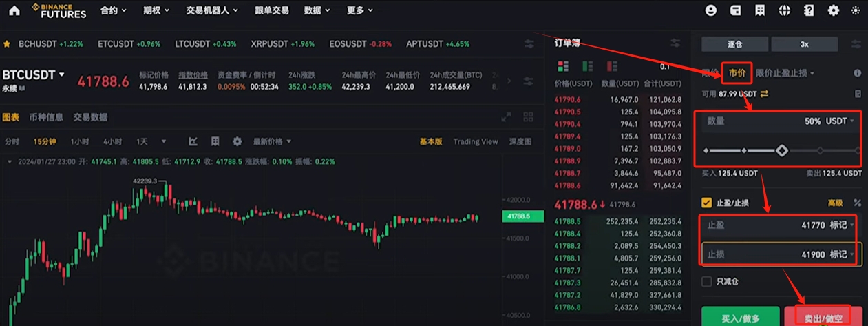Switch to the 币种信息 tab
This screenshot has width=868, height=326.
[x=46, y=117]
